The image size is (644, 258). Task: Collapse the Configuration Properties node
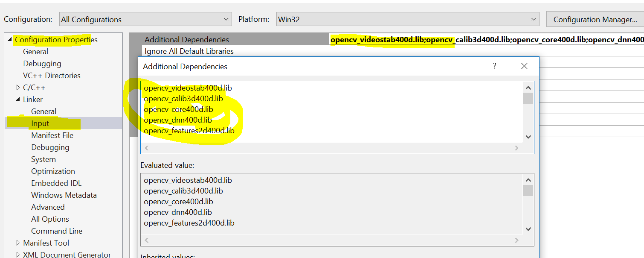click(x=10, y=40)
